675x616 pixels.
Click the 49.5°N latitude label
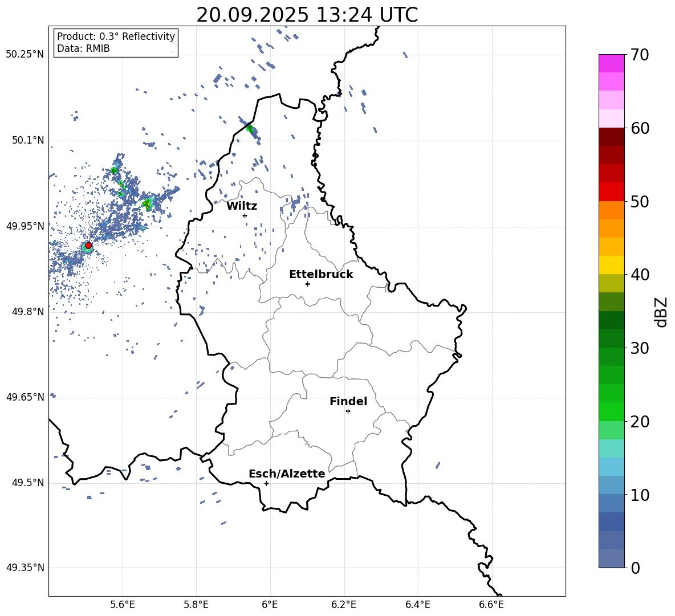[x=27, y=483]
